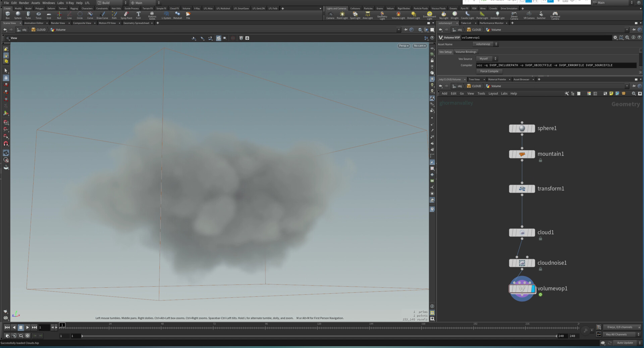Select the Metaball tool on the Create shelf
The width and height of the screenshot is (644, 348).
pyautogui.click(x=177, y=15)
